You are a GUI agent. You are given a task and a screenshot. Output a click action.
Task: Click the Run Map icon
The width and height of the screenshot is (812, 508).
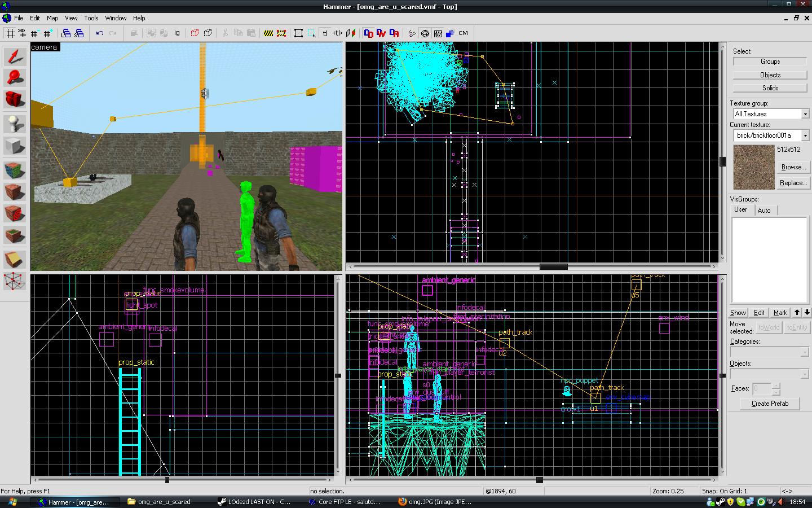click(x=412, y=33)
